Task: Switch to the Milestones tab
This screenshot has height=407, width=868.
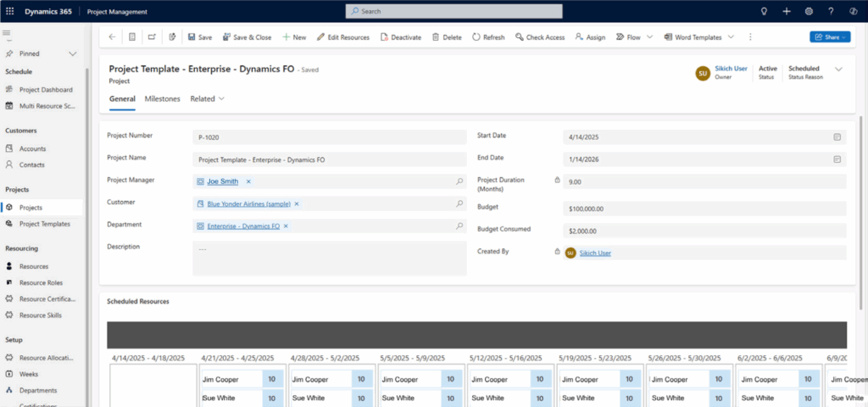Action: coord(162,98)
